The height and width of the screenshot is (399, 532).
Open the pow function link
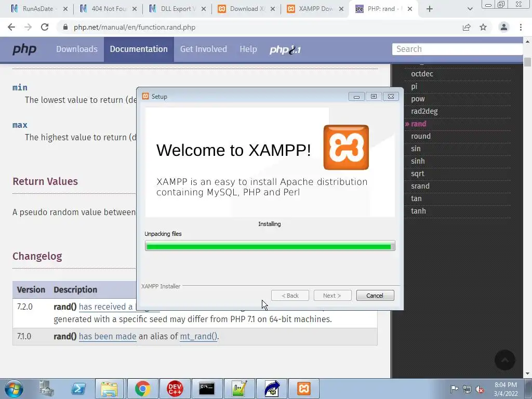(x=418, y=99)
